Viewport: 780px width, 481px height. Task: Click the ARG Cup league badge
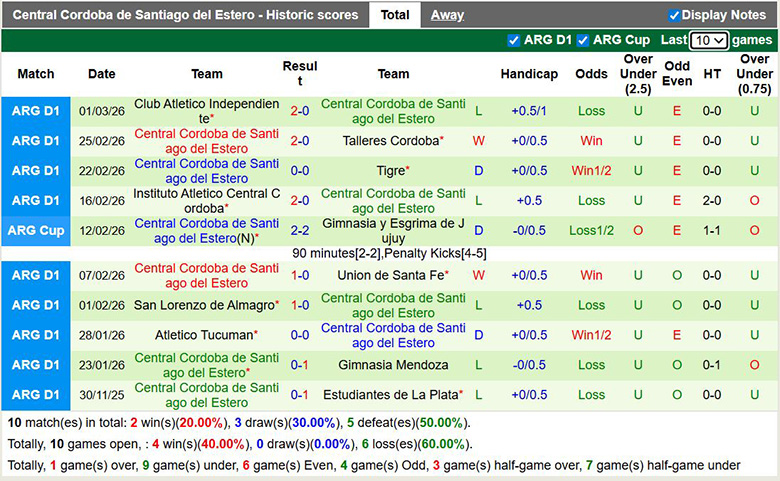point(36,231)
